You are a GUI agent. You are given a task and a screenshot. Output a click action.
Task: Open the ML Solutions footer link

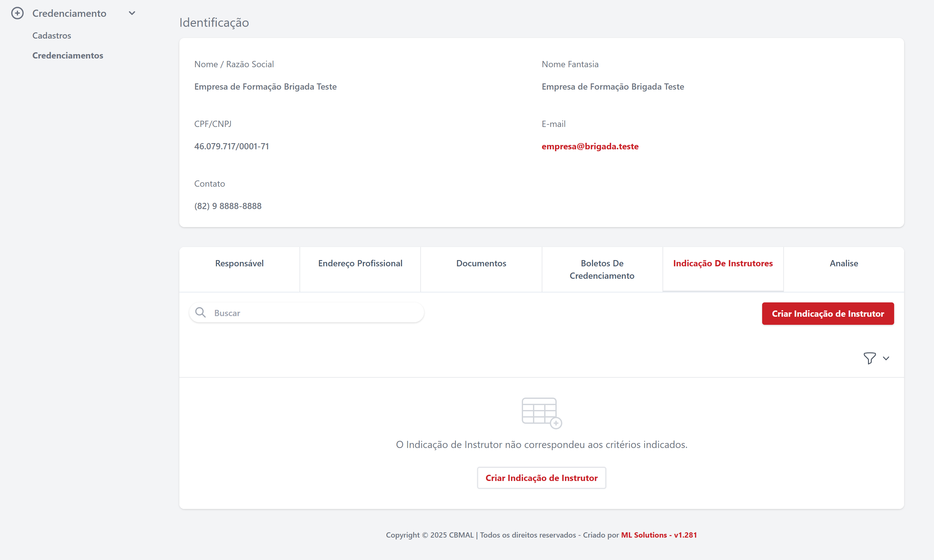[644, 535]
